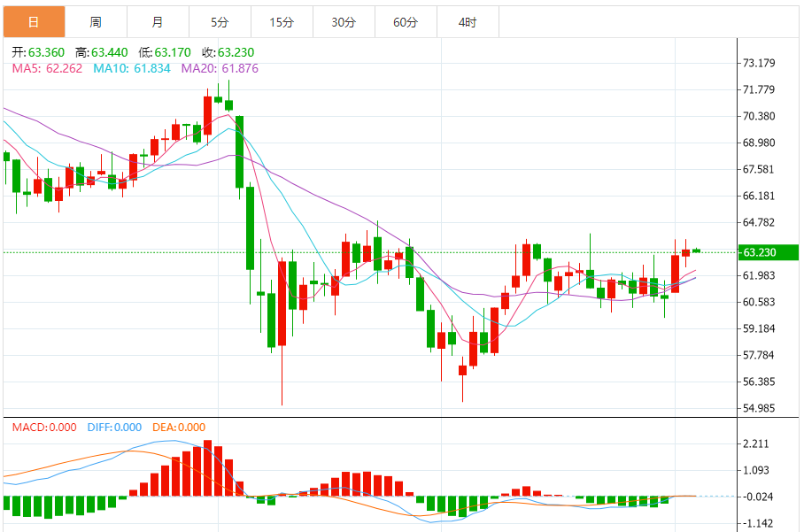Click the 2.211 MACD axis label
Viewport: 804px width, 532px height.
(x=756, y=443)
